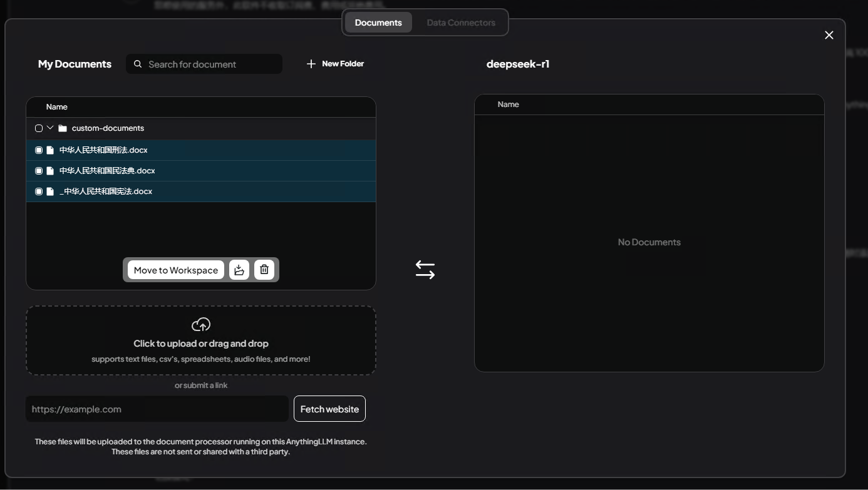
Task: Click the folder icon of custom-documents
Action: click(62, 128)
